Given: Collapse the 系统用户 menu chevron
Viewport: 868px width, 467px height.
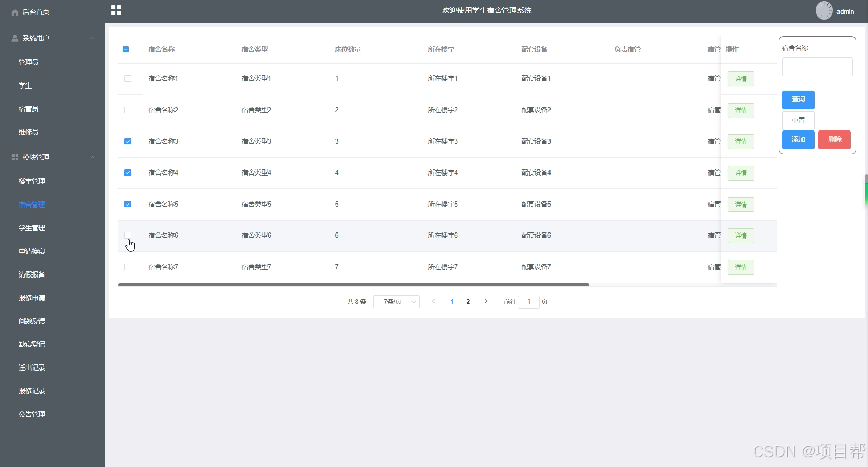Looking at the screenshot, I should (93, 38).
